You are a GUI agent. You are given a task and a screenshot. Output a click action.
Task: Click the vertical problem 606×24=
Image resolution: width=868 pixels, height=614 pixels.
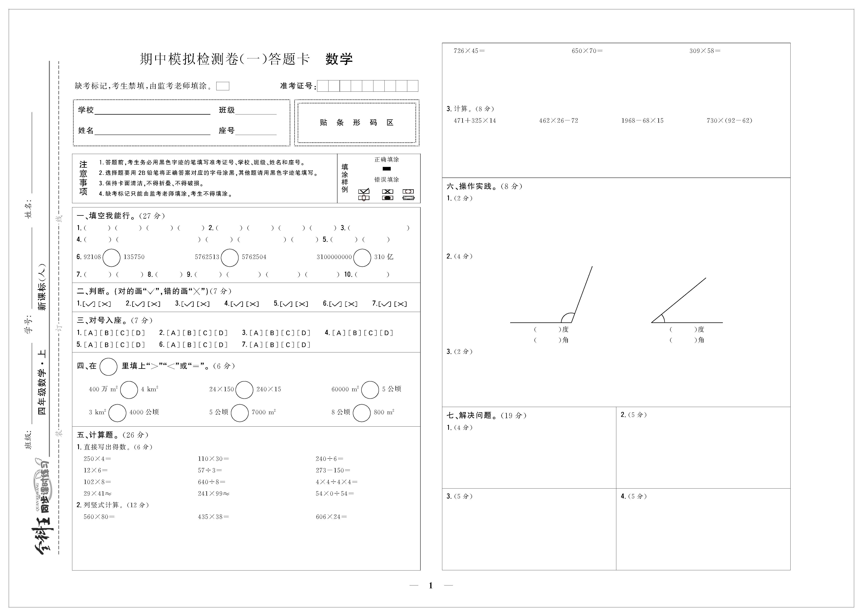[331, 517]
